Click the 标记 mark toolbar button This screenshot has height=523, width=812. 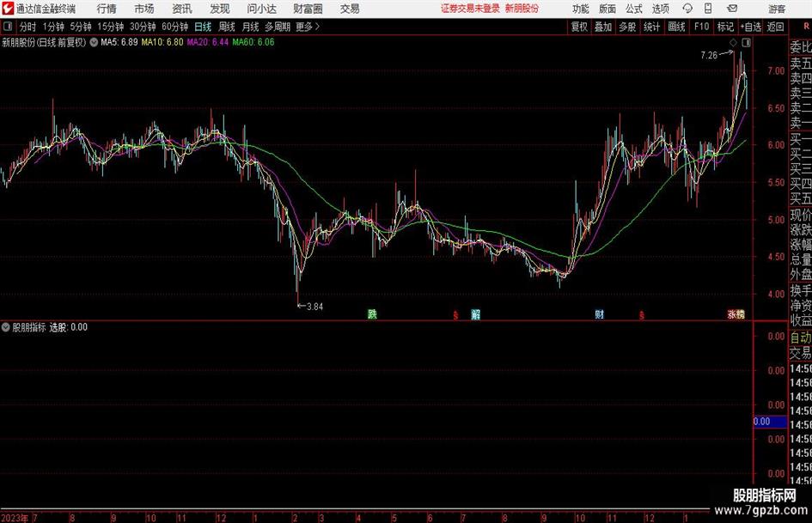coord(725,27)
